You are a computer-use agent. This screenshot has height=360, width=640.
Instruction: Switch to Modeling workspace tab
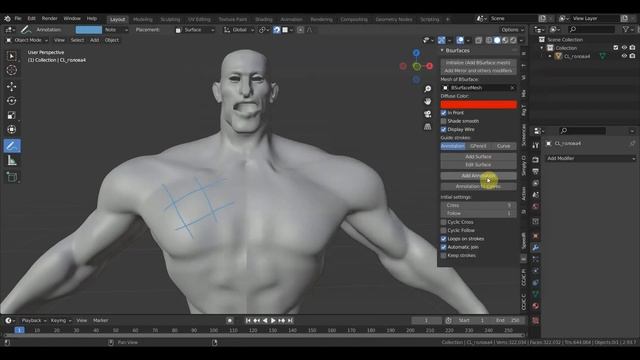(142, 19)
